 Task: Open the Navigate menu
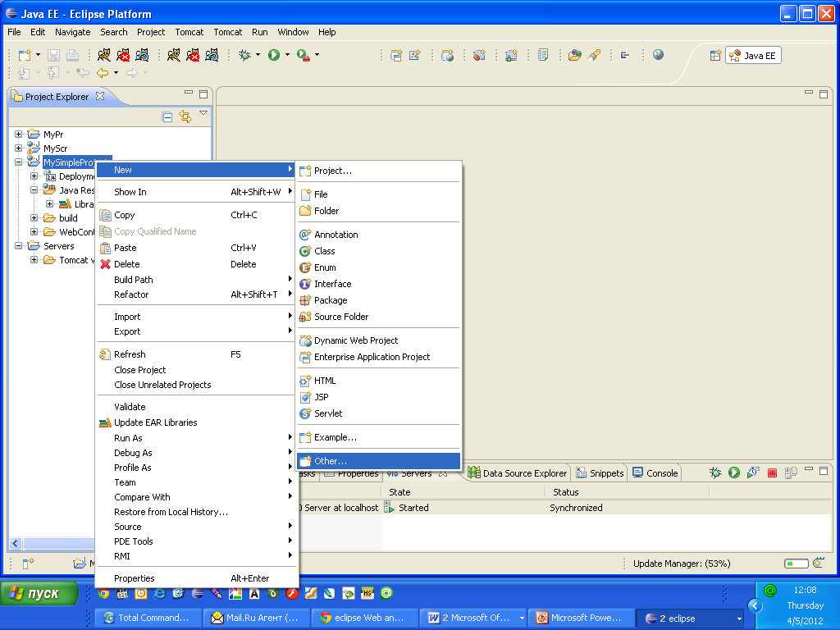72,32
